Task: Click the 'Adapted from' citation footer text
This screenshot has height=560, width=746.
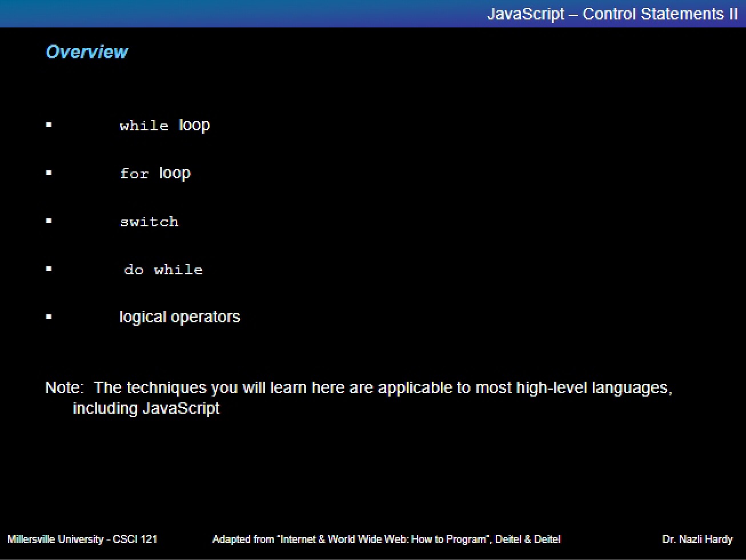Action: 386,539
